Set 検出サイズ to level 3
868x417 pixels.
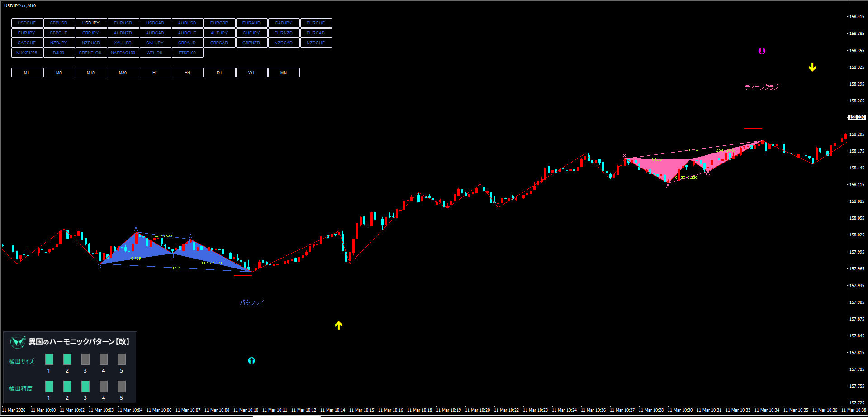pos(85,359)
